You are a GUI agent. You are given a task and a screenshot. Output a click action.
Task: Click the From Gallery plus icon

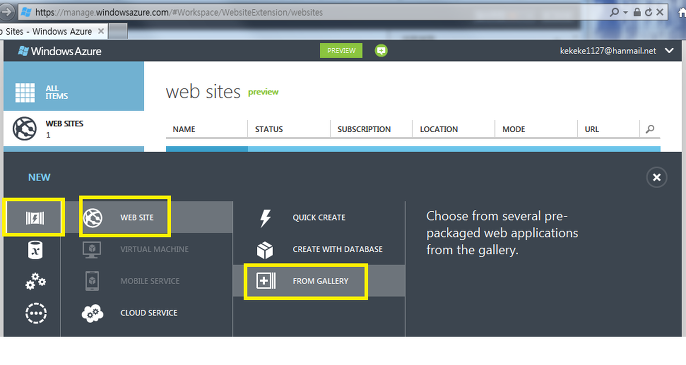[266, 281]
